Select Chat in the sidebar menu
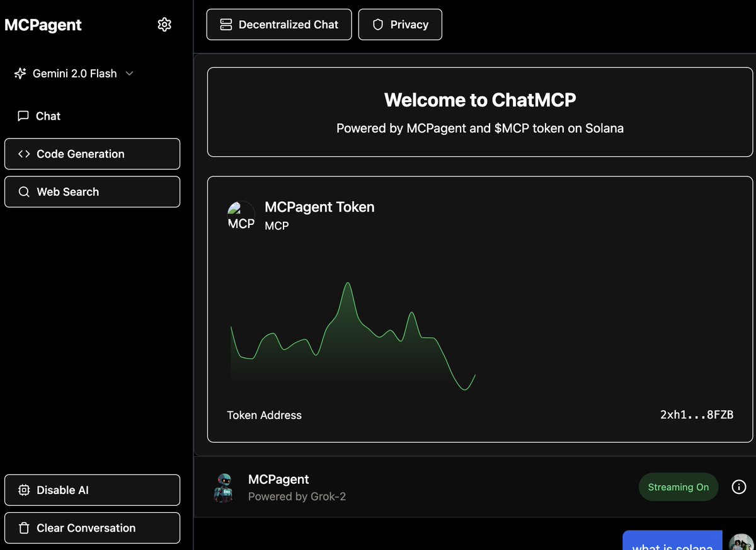 pyautogui.click(x=48, y=115)
